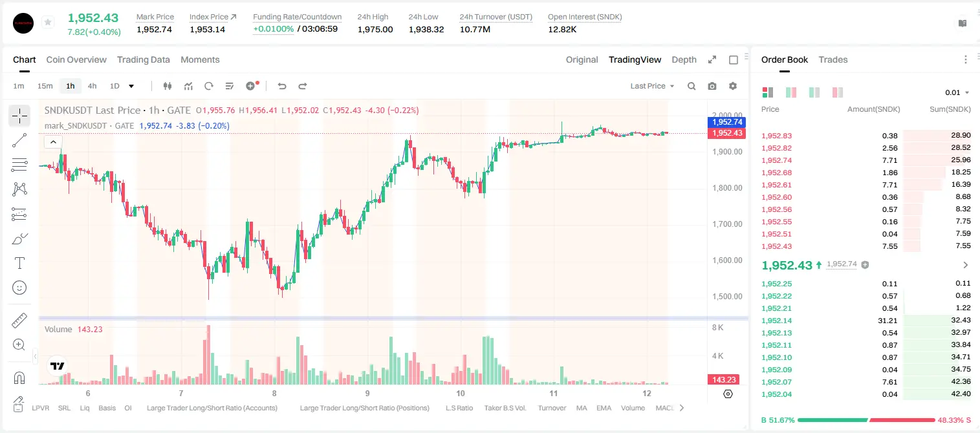Open the candlestick chart type selector
Screen dimensions: 980x433
(x=168, y=86)
